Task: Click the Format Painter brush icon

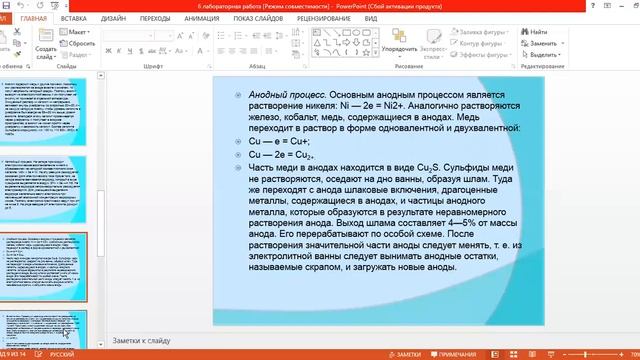Action: [17, 54]
